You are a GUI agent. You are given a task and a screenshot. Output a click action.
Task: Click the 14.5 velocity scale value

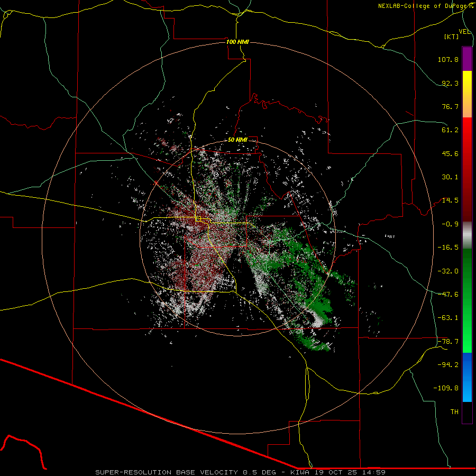(450, 200)
